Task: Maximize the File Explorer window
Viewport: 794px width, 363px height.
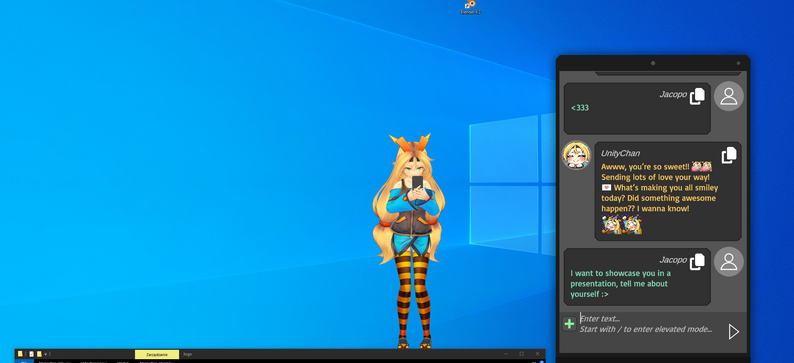Action: [521, 354]
